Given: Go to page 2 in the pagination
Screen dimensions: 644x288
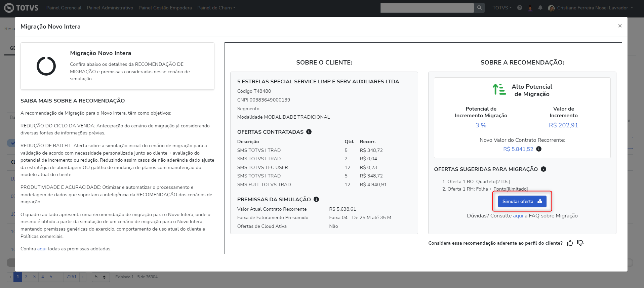Looking at the screenshot, I should (x=26, y=277).
